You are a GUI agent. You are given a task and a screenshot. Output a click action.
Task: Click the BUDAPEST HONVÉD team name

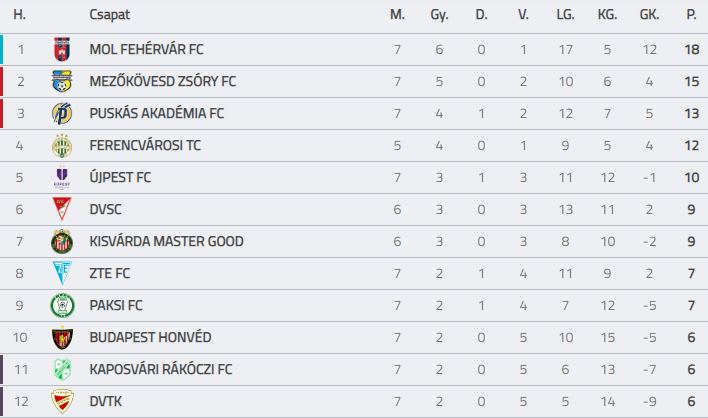tap(150, 338)
